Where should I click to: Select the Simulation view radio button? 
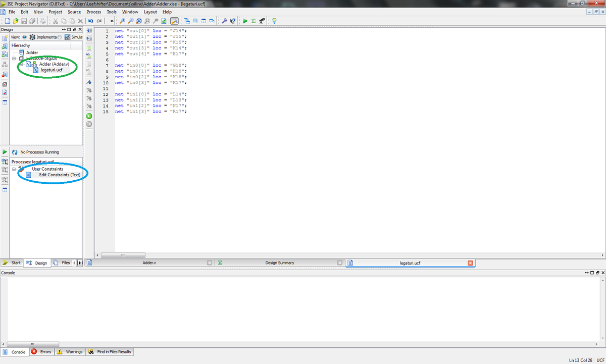click(60, 37)
